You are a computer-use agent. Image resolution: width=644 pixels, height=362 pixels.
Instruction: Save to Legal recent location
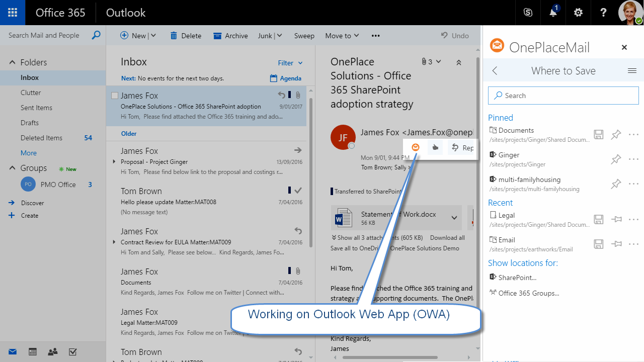click(599, 219)
